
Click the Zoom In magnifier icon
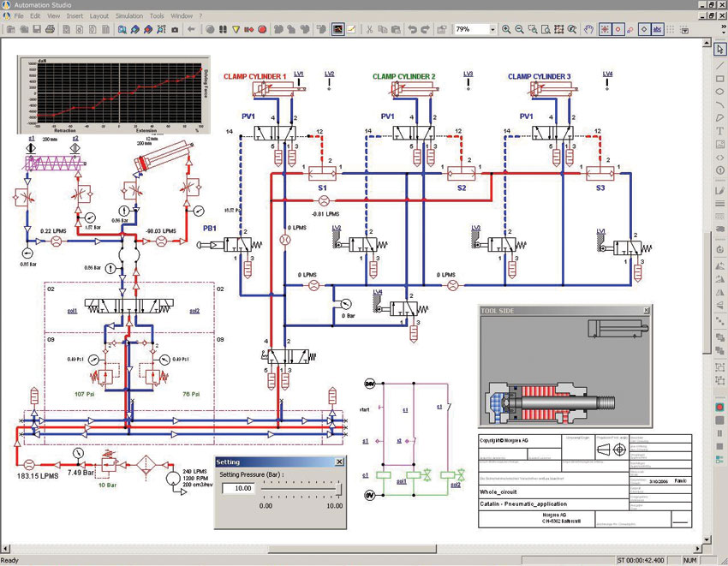point(506,29)
